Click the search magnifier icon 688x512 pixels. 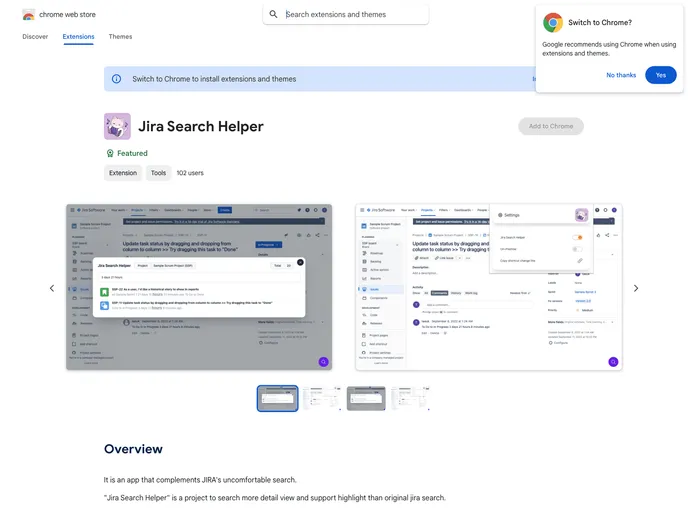tap(273, 14)
